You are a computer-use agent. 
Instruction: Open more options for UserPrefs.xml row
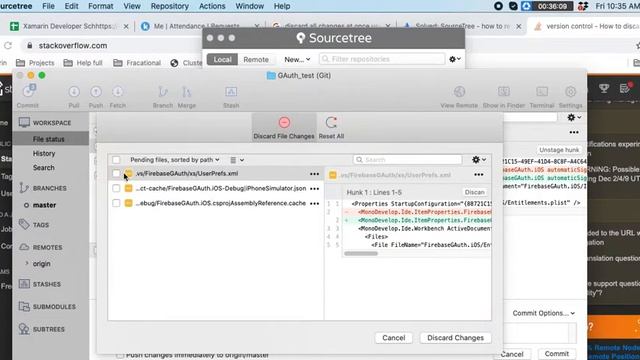314,174
